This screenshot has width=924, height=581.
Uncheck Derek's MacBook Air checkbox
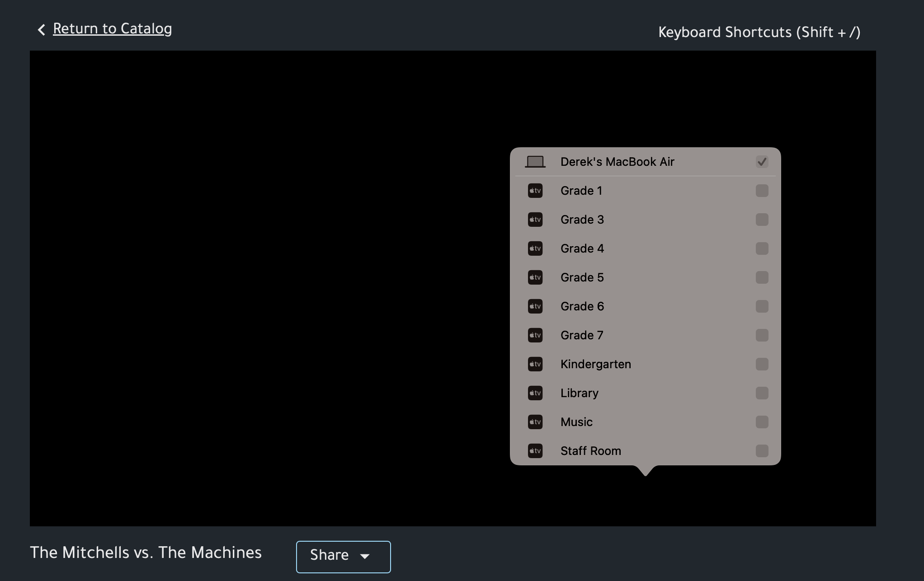pyautogui.click(x=762, y=162)
